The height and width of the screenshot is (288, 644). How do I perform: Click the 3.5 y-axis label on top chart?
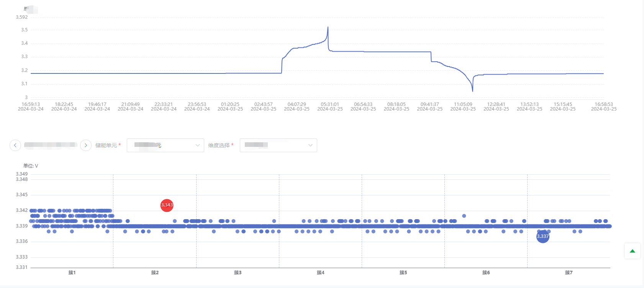[25, 30]
